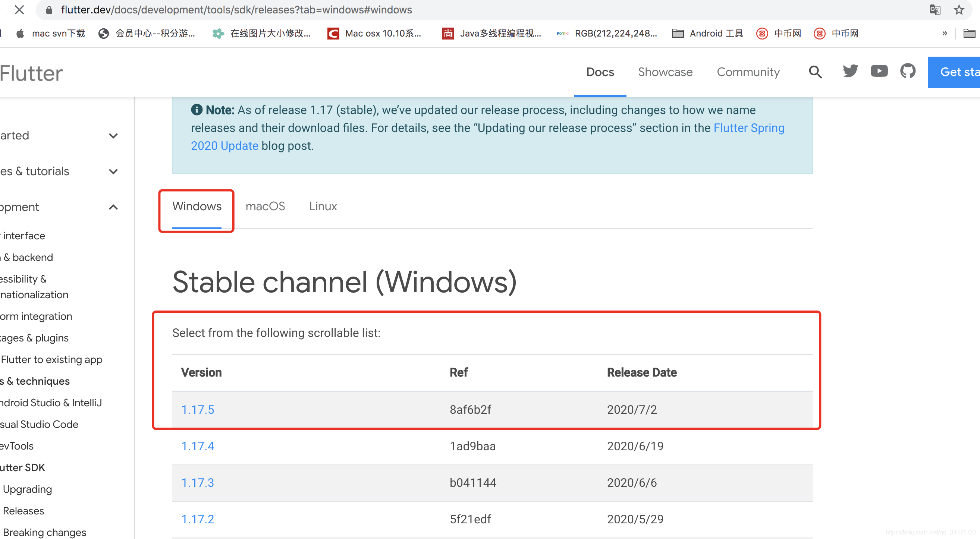Click ref cell '8af6b2f'
The height and width of the screenshot is (539, 980).
470,410
